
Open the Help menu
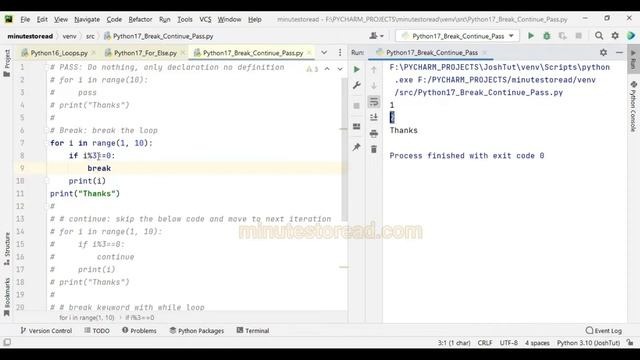[255, 19]
